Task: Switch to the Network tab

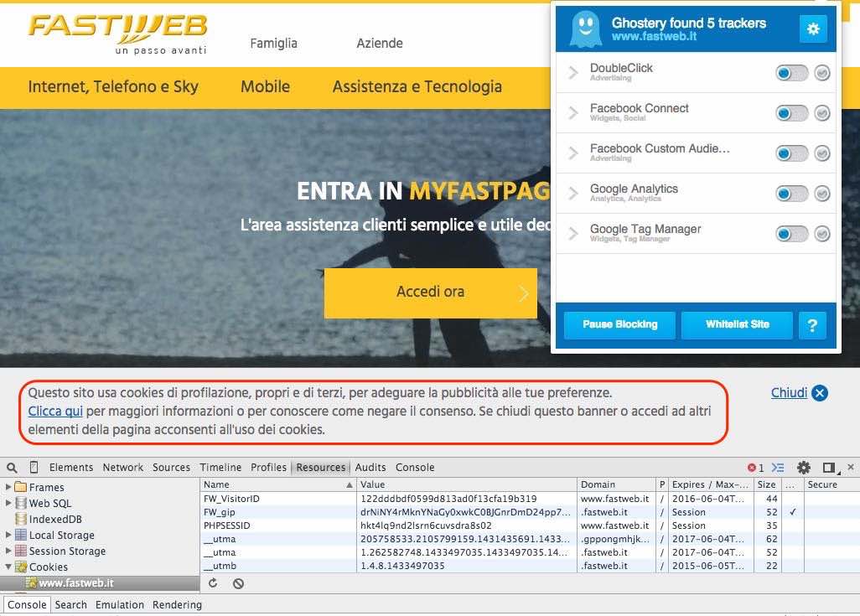Action: [123, 468]
